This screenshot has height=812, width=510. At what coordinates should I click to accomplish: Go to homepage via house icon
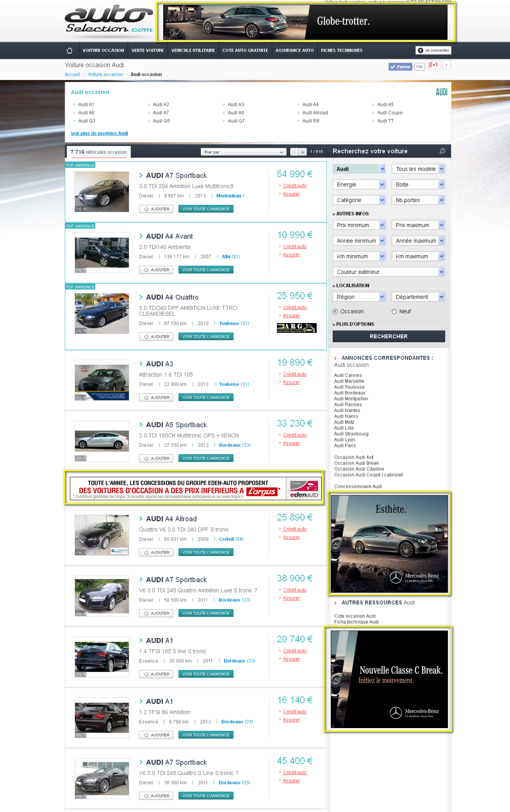(x=70, y=50)
